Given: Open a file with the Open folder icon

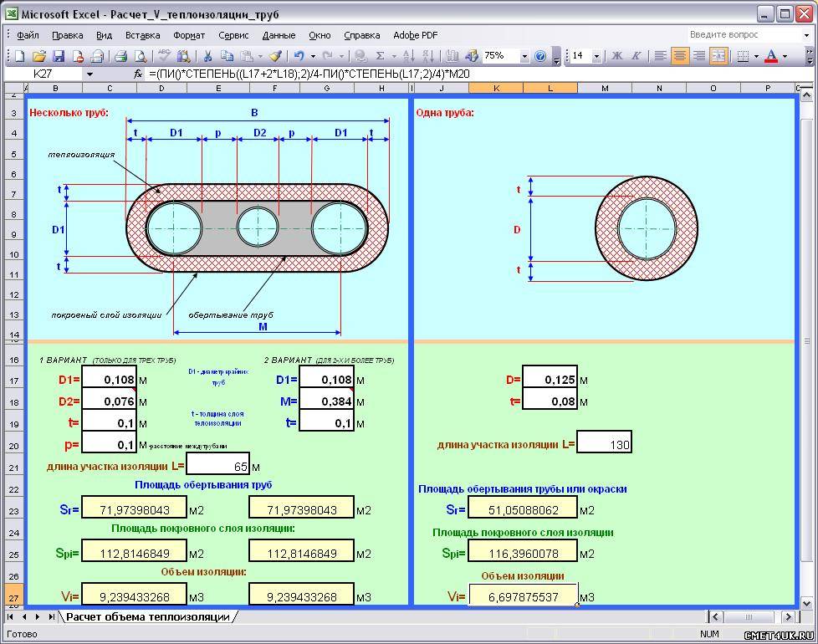Looking at the screenshot, I should (x=38, y=56).
